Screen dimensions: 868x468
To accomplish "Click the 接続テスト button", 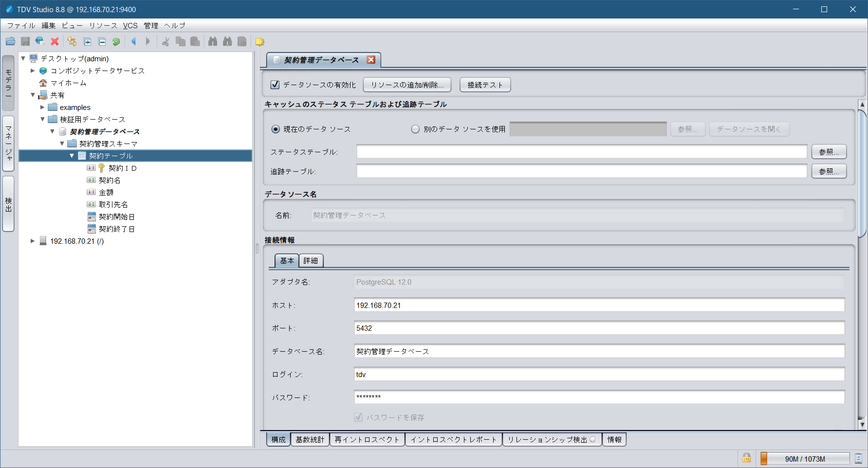I will [x=485, y=85].
